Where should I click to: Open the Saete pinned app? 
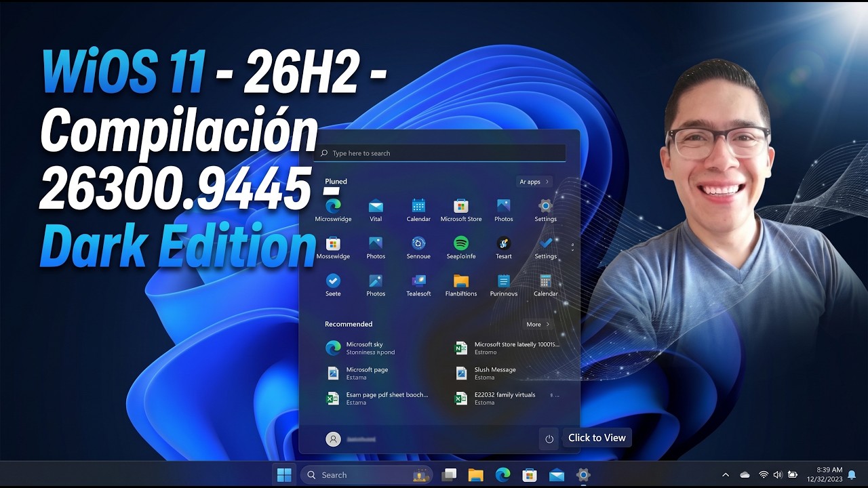333,285
